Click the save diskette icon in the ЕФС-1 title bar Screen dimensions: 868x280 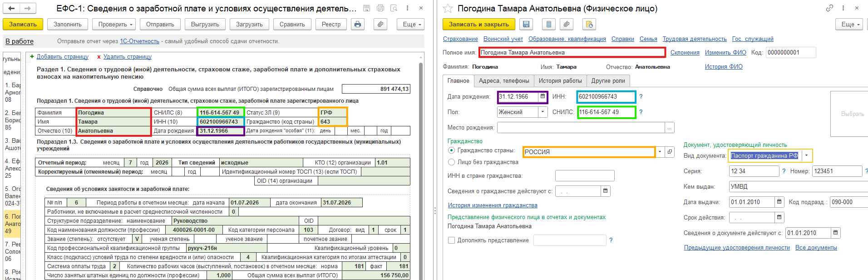tap(366, 8)
